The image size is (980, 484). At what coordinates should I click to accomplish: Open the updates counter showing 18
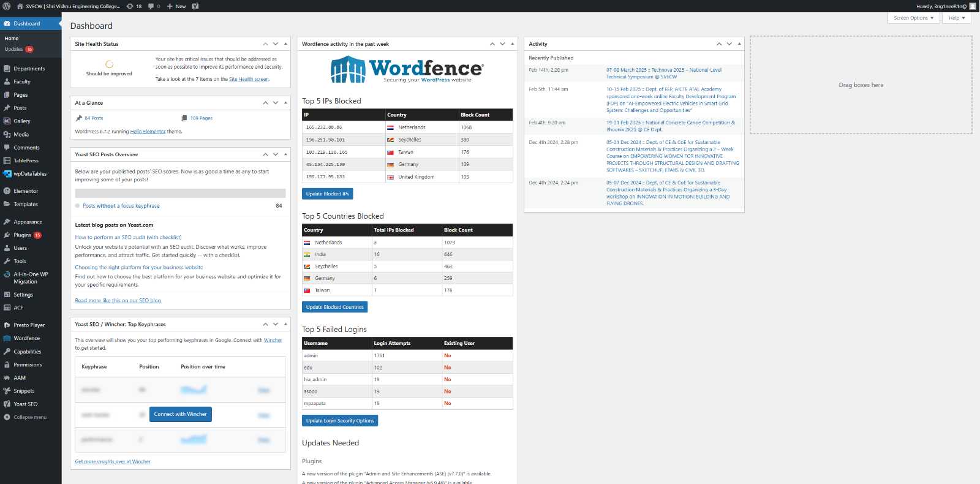pyautogui.click(x=134, y=6)
